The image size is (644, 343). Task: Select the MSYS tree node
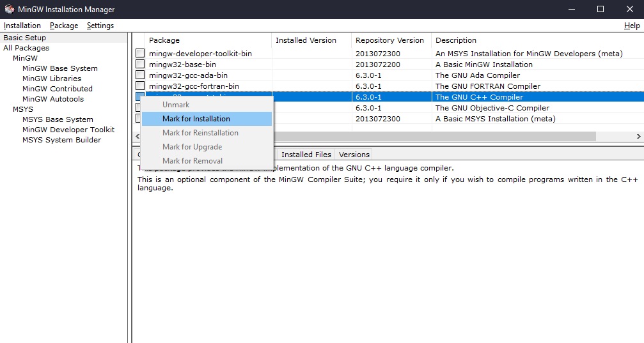pos(23,109)
